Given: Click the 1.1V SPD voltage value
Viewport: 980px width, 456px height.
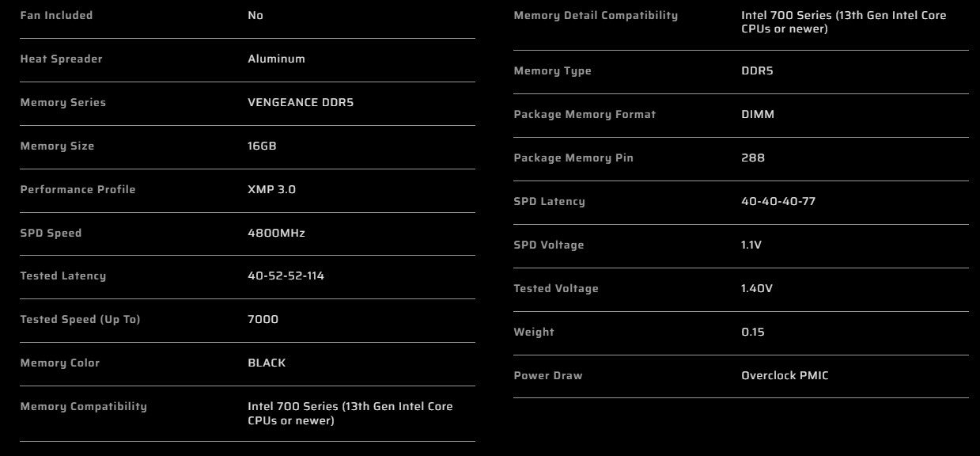Looking at the screenshot, I should point(751,245).
